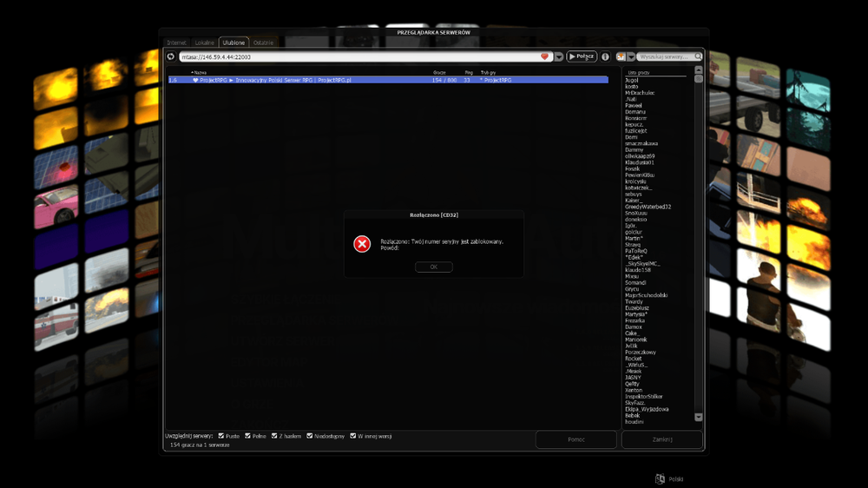The width and height of the screenshot is (868, 488).
Task: Sort servers by the Nazwa column header
Action: [x=200, y=73]
